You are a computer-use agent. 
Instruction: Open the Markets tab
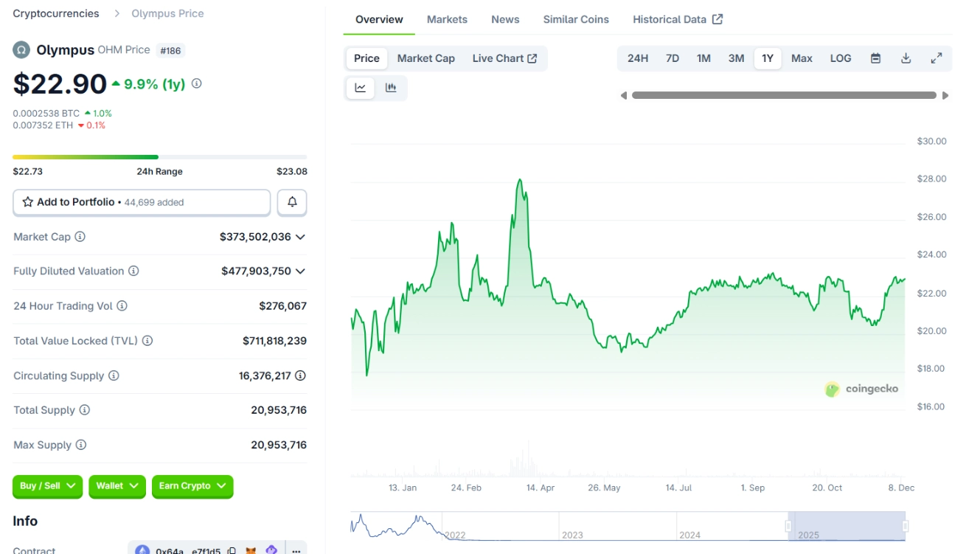coord(447,19)
